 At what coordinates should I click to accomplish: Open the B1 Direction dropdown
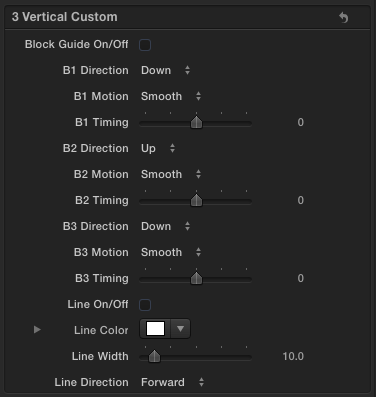pos(166,70)
